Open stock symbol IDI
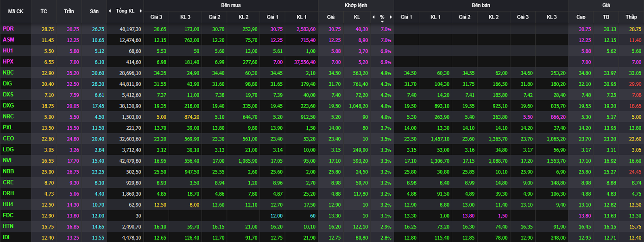The image size is (644, 242). [7, 237]
